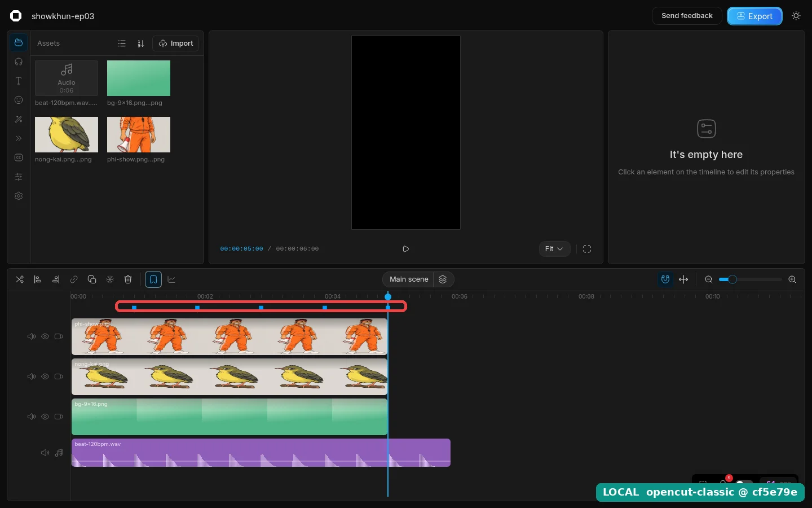Viewport: 812px width, 508px height.
Task: Select the Assets folder tab in the sidebar
Action: 19,42
